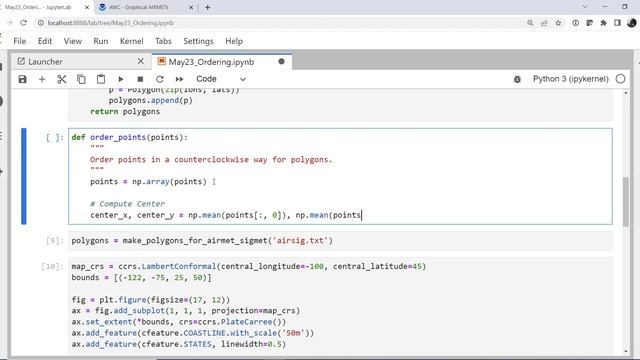Open the Run menu
This screenshot has width=640, height=360.
[101, 41]
